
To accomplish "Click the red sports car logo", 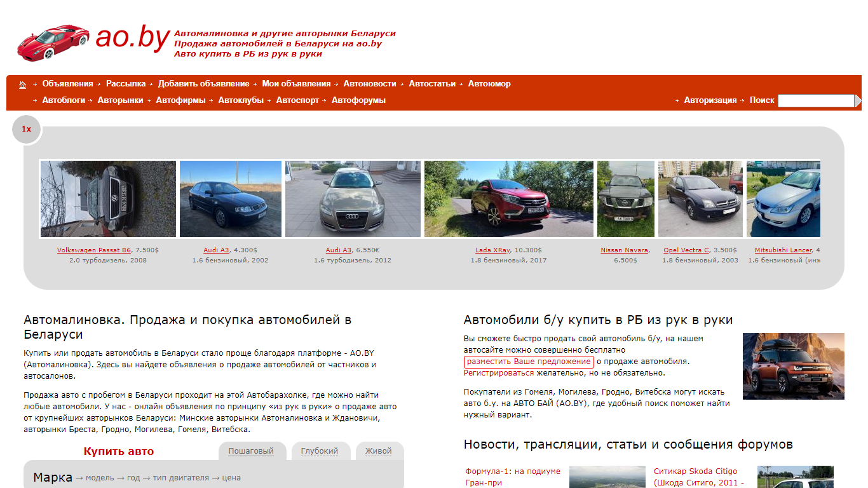I will (x=53, y=43).
